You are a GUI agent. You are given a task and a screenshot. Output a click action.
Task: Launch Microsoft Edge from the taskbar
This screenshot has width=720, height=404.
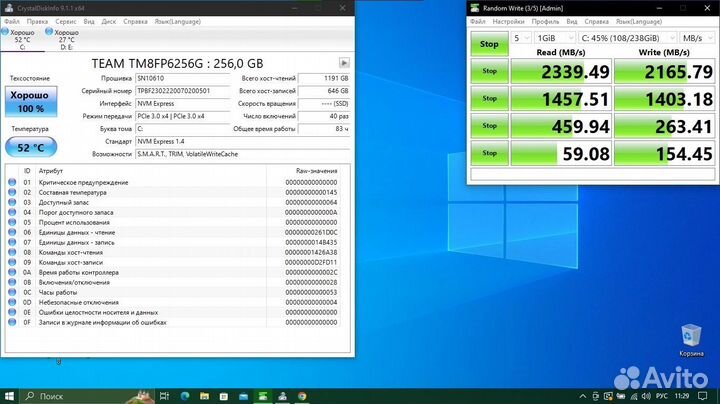point(185,396)
